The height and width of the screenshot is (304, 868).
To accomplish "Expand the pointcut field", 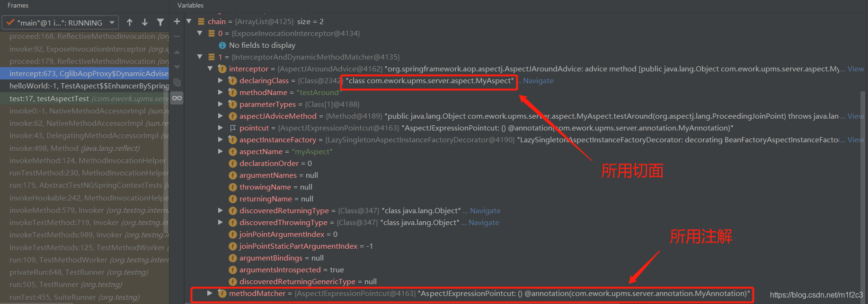I will click(x=220, y=128).
